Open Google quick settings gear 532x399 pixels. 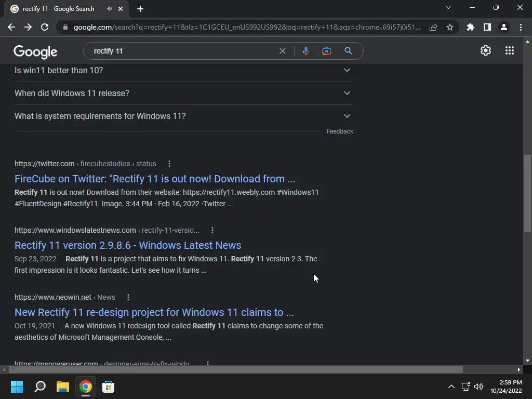(x=486, y=50)
